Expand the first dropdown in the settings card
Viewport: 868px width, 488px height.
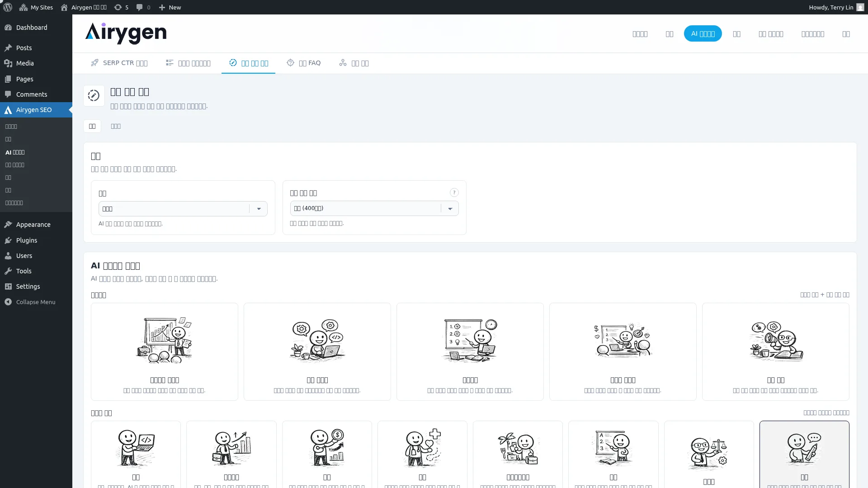click(x=183, y=209)
